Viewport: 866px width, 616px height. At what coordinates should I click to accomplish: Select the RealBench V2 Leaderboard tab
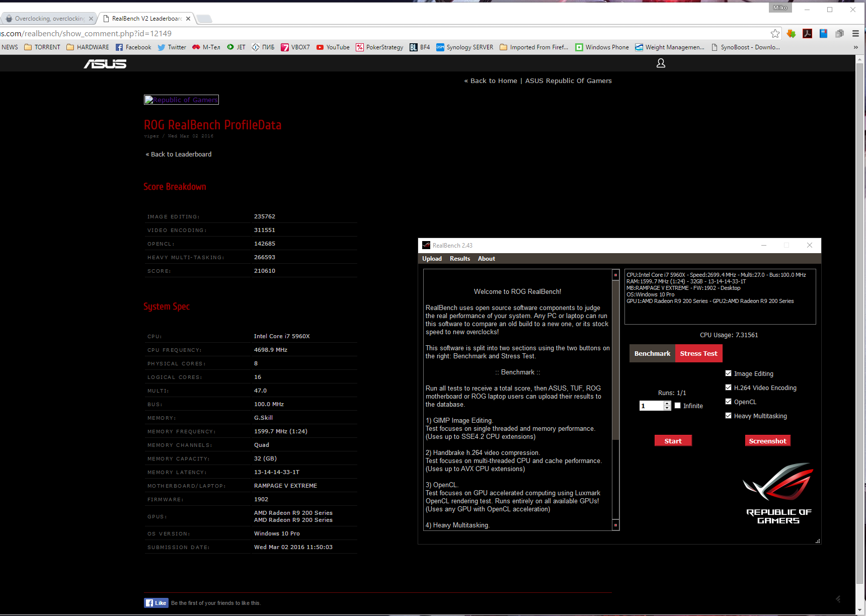point(146,19)
